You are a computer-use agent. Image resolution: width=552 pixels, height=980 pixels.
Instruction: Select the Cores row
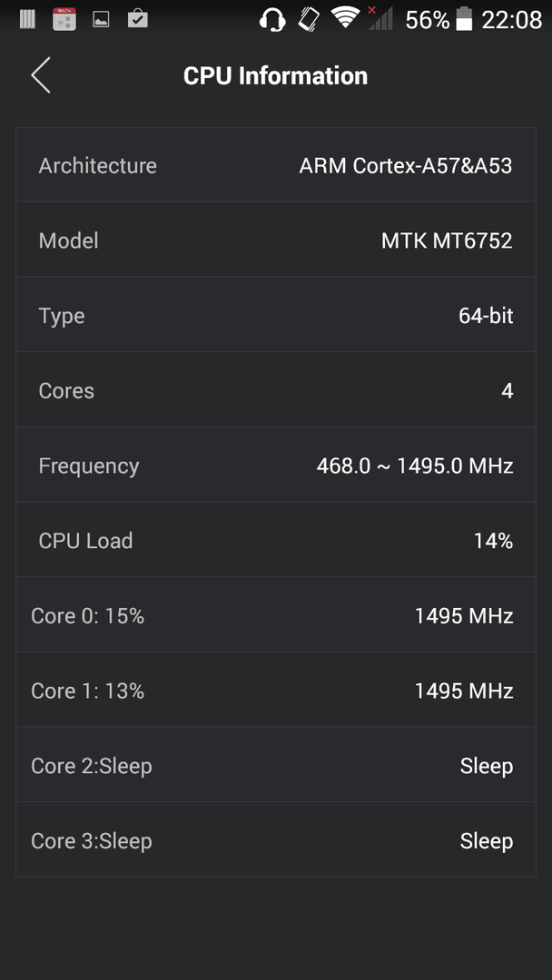click(x=276, y=390)
